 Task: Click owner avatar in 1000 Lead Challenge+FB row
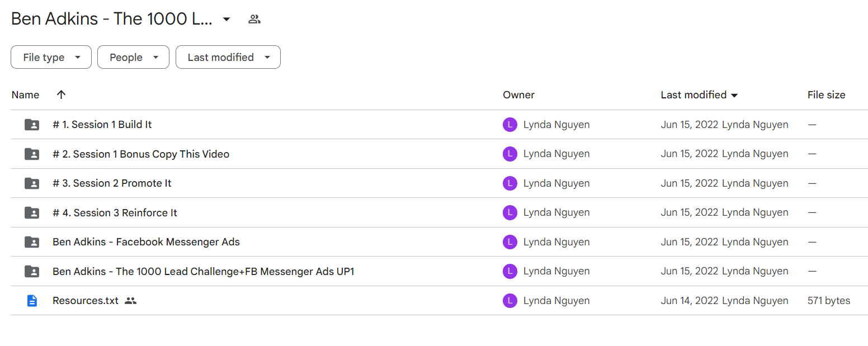(510, 271)
